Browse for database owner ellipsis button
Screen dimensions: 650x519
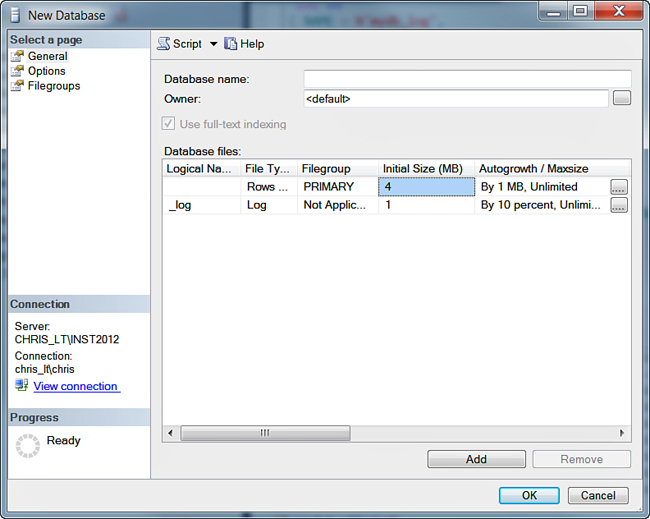[621, 98]
